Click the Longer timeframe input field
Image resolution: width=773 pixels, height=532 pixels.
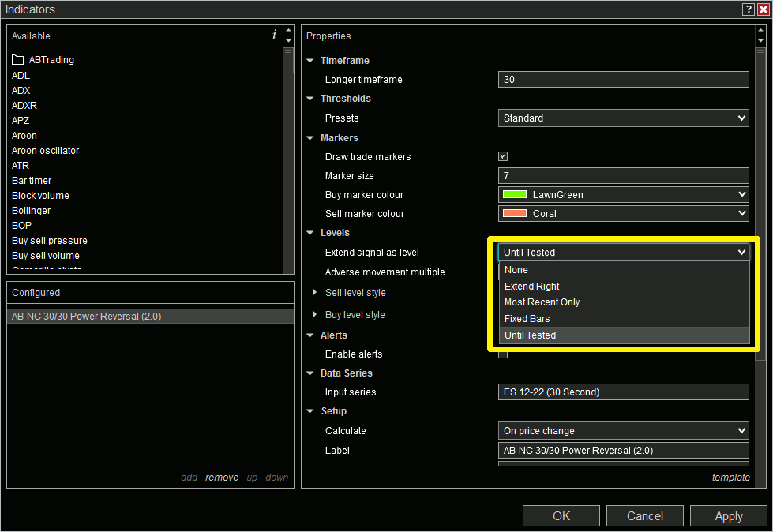[623, 79]
